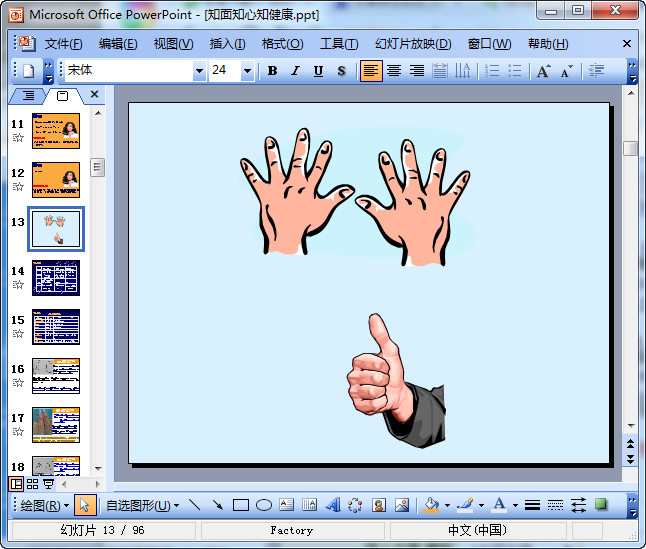The image size is (646, 549).
Task: Open the 窗口(W) menu
Action: tap(489, 44)
